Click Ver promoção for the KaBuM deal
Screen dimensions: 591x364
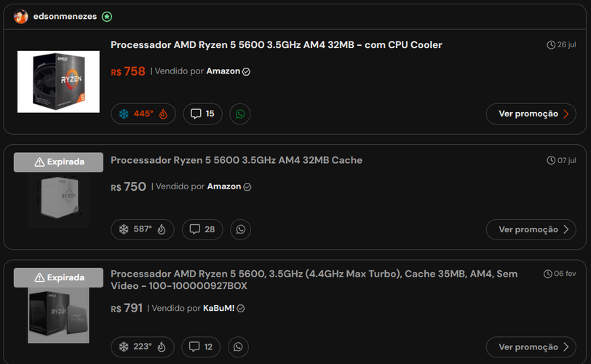[531, 347]
